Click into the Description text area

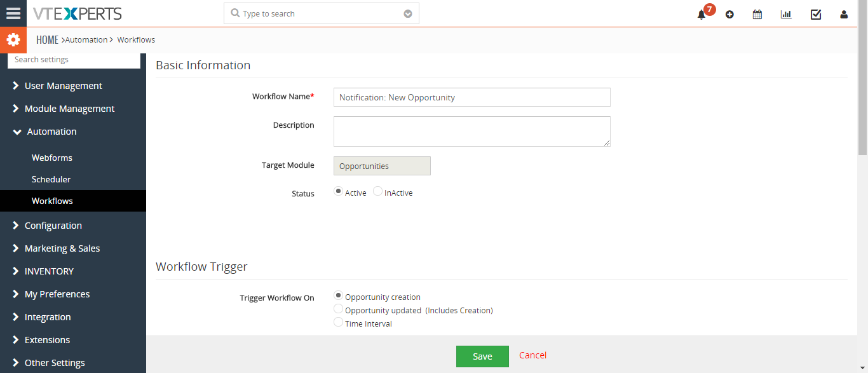[x=472, y=132]
